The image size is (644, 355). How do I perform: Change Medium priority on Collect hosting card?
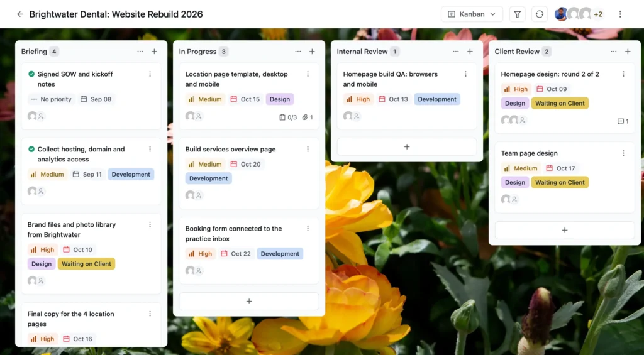47,174
